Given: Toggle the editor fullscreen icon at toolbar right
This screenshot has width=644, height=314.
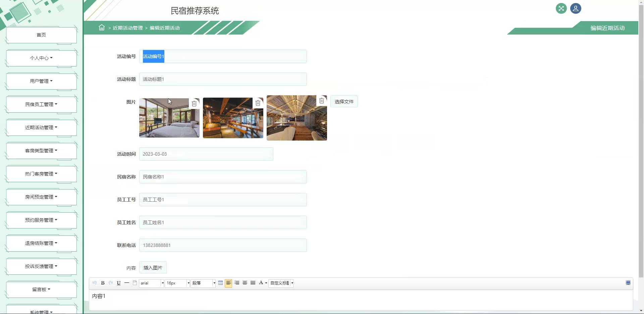Looking at the screenshot, I should 628,283.
